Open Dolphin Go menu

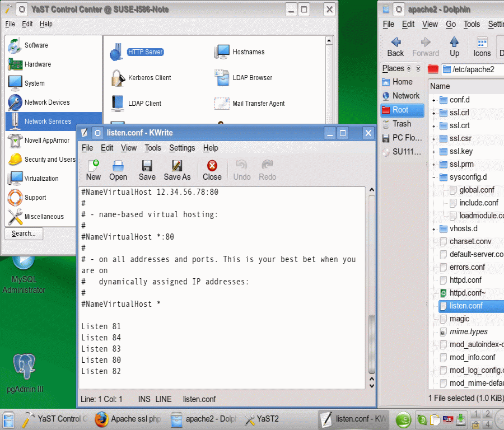tap(451, 24)
